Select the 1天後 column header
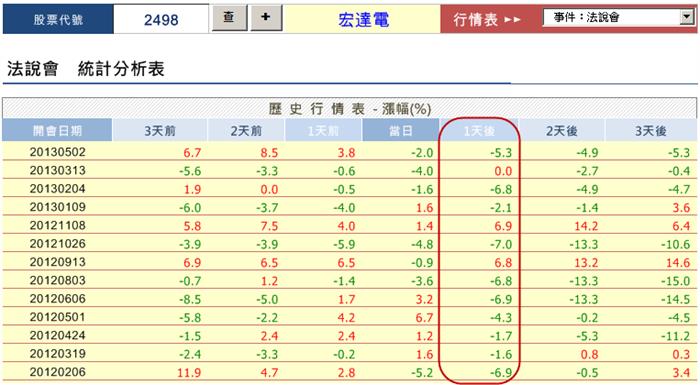Viewport: 700px width, 385px height. (x=479, y=130)
